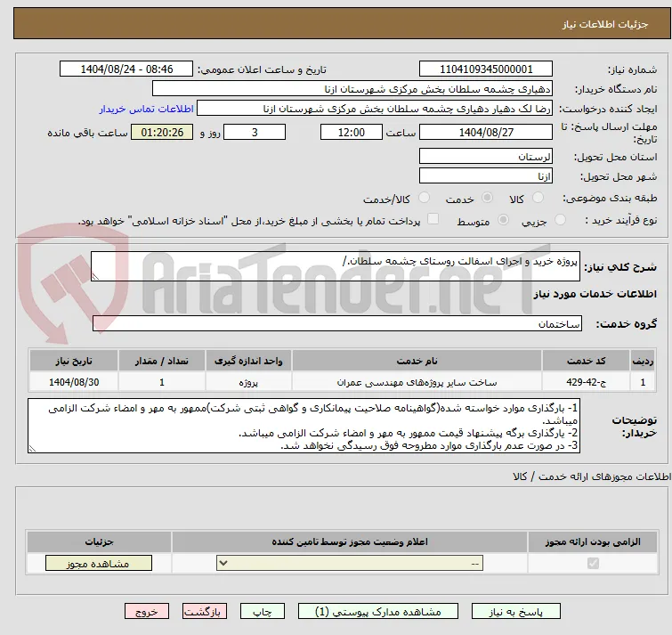The width and height of the screenshot is (672, 635).
Task: Click اعلام وضعیت مجوز توسط تامین کننده header
Action: (350, 542)
